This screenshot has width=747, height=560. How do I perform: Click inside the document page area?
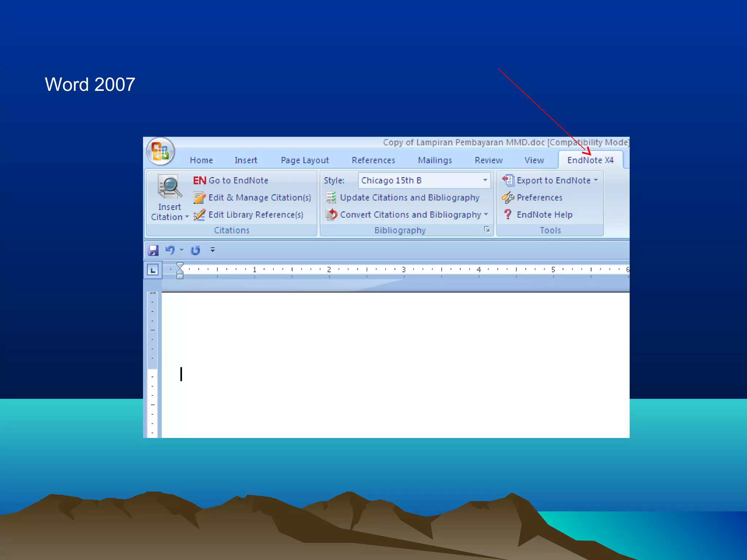(x=395, y=365)
